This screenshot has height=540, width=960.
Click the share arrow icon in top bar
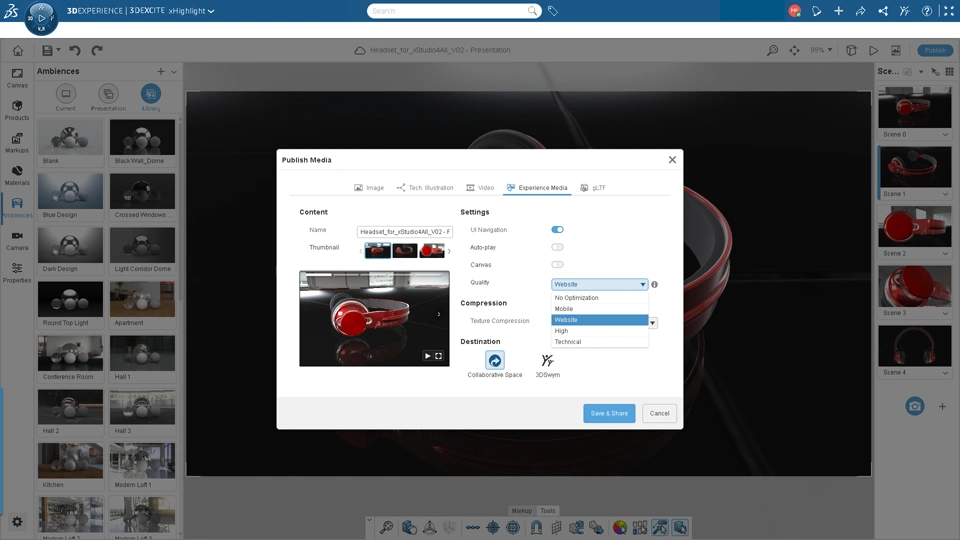tap(860, 11)
